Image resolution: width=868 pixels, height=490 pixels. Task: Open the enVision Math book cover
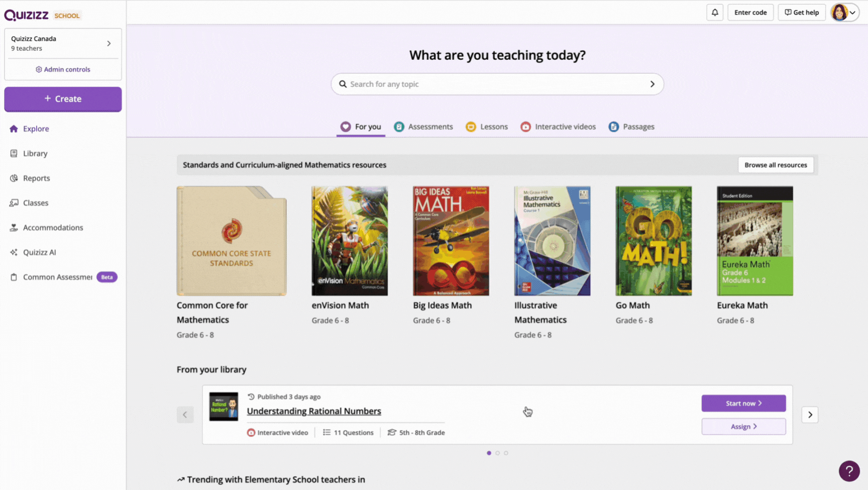coord(350,241)
